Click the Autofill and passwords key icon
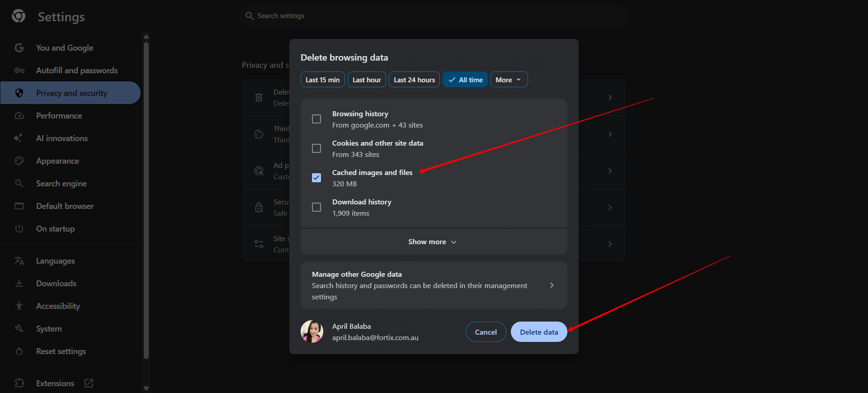 [x=19, y=71]
